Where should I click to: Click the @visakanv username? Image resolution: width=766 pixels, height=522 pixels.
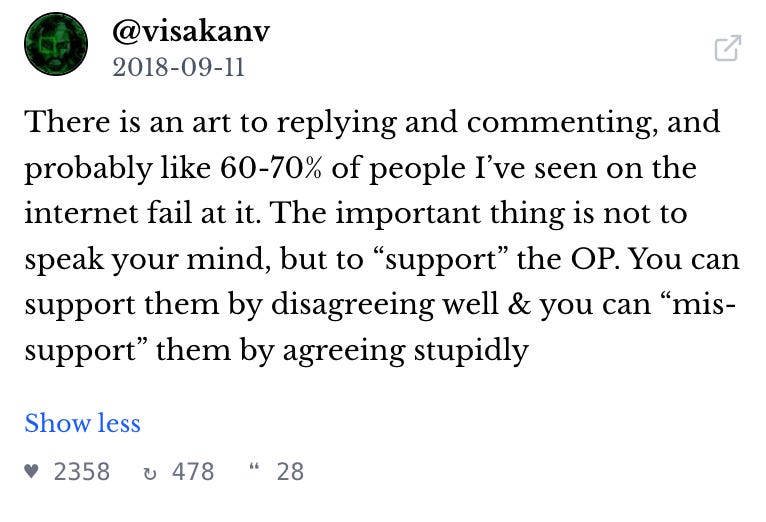point(191,31)
